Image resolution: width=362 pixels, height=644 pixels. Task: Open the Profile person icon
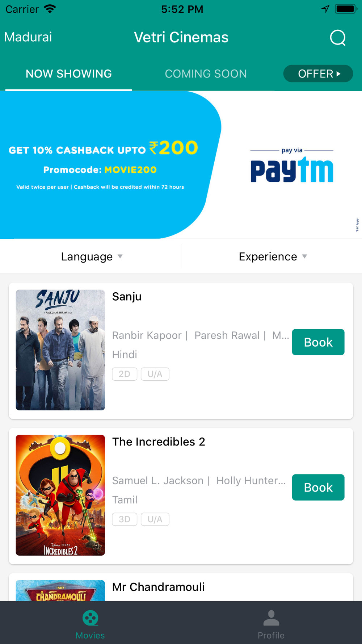click(271, 618)
